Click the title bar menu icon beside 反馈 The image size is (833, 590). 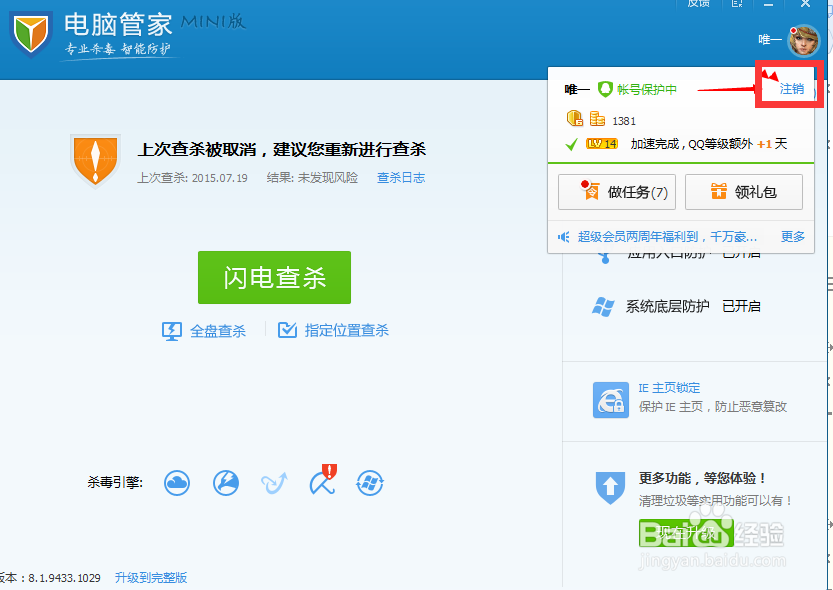[x=737, y=4]
